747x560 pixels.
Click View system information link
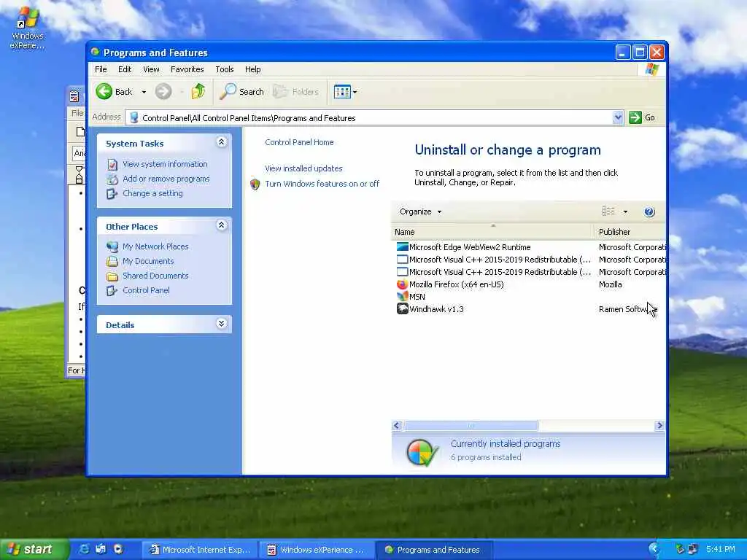pos(165,164)
